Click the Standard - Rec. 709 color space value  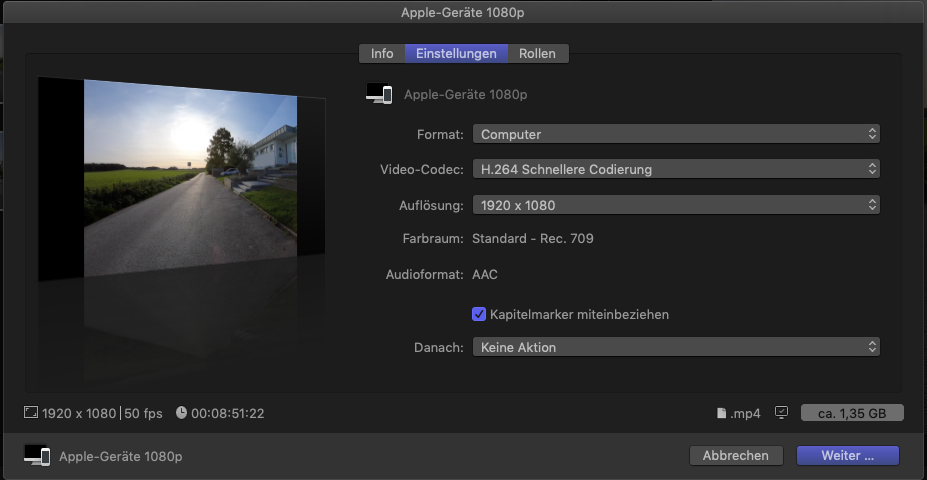click(540, 238)
